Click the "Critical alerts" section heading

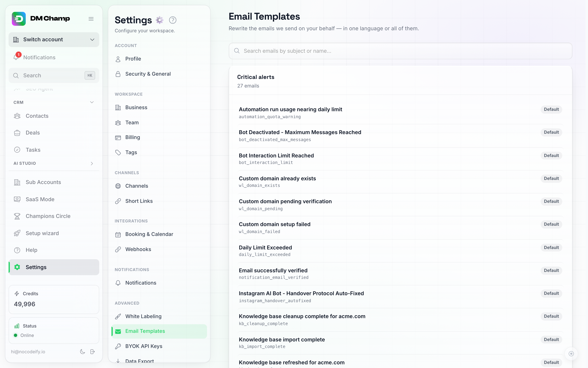[x=256, y=77]
